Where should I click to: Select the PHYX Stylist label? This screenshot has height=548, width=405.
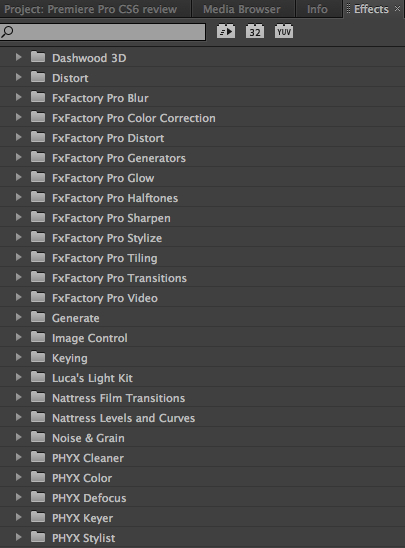(x=84, y=538)
